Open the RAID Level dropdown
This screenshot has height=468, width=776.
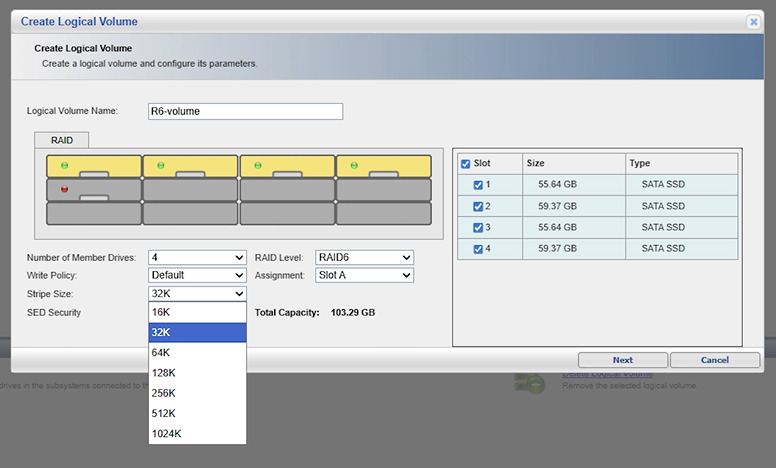click(x=364, y=257)
